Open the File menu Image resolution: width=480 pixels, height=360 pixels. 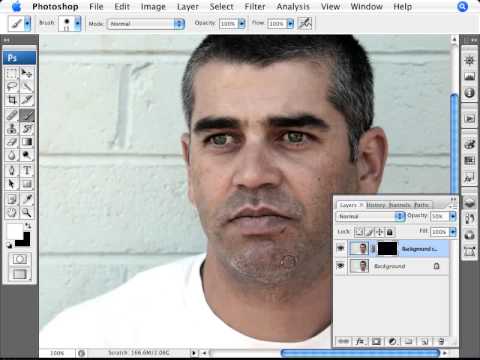(96, 6)
